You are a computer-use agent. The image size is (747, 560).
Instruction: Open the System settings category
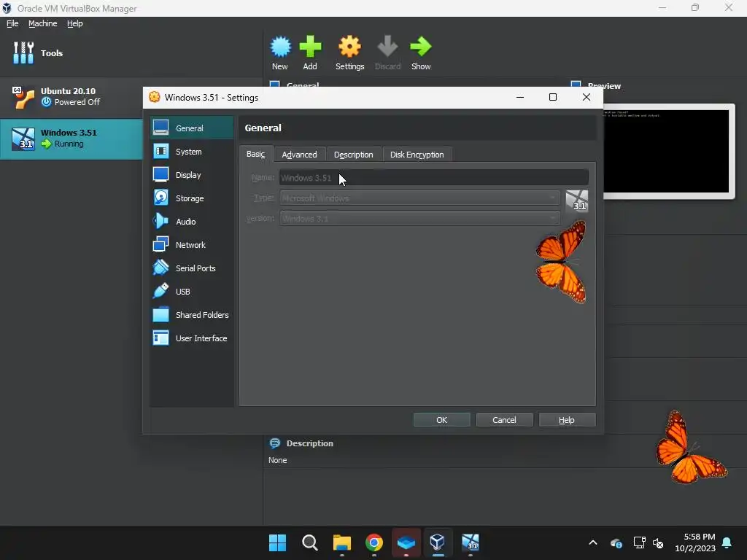pos(192,152)
